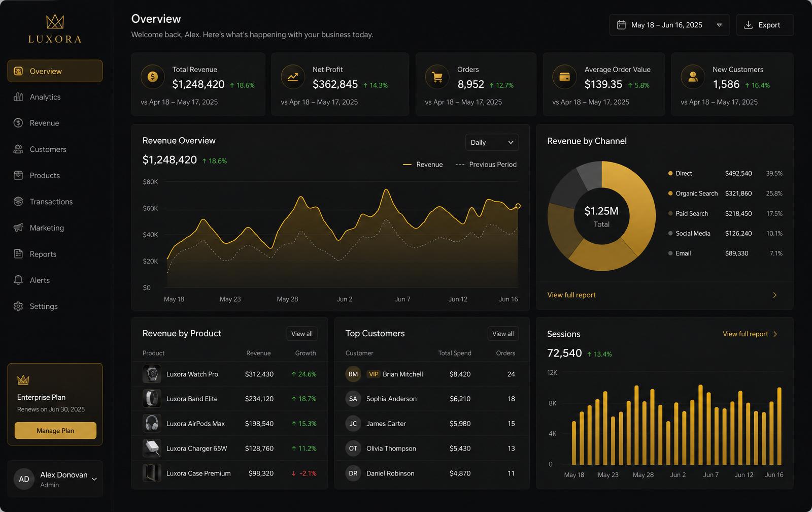812x512 pixels.
Task: Click the Settings gear icon
Action: (18, 306)
